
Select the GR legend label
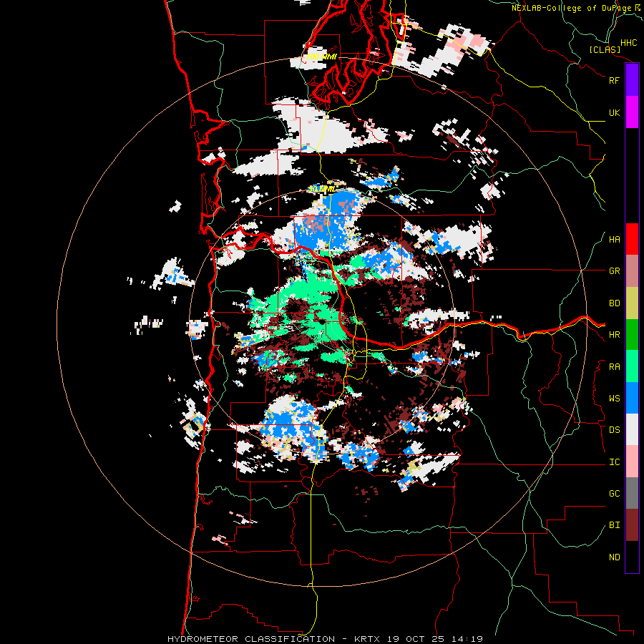pyautogui.click(x=614, y=271)
